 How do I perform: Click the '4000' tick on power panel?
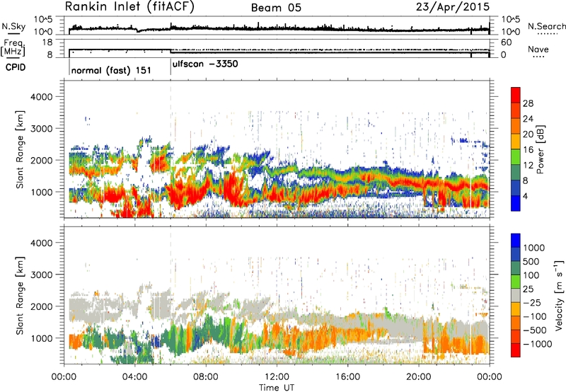[41, 97]
